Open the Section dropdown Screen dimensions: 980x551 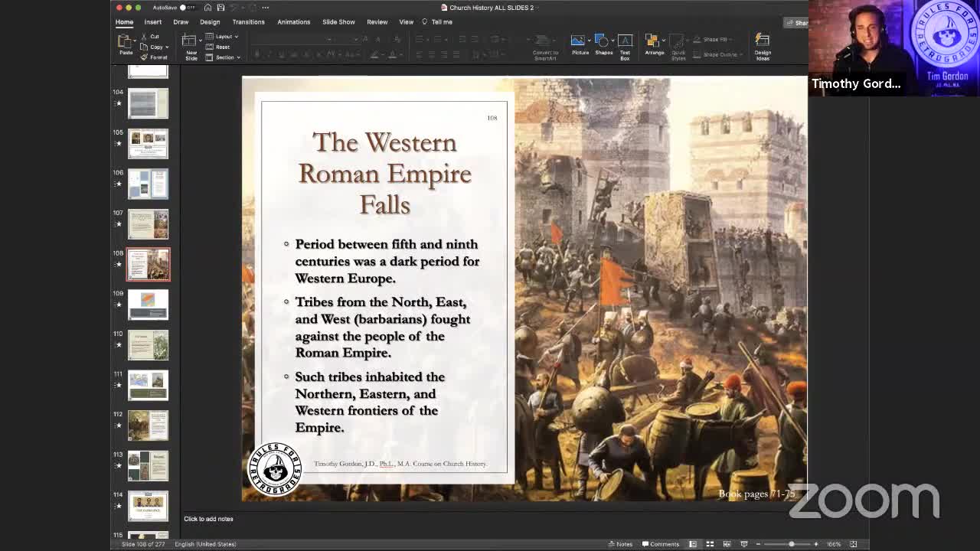[x=223, y=57]
